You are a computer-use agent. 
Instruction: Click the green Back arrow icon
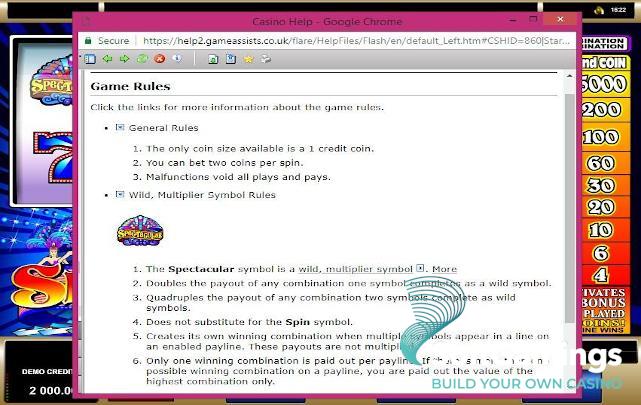pos(108,59)
